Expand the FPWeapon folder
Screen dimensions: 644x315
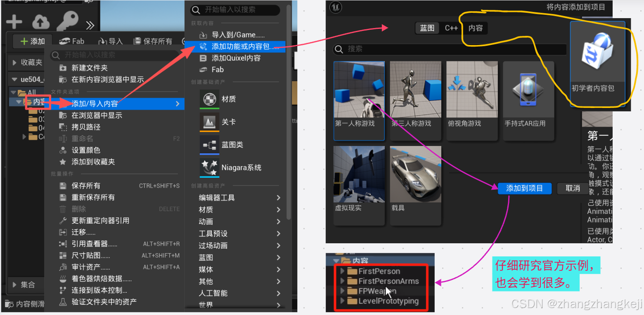click(x=343, y=291)
